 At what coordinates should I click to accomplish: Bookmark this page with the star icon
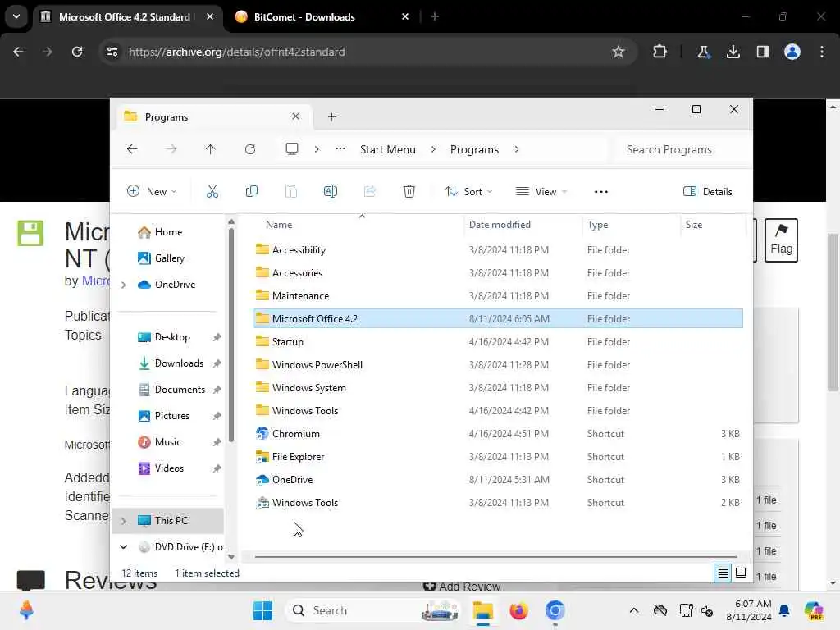click(619, 52)
